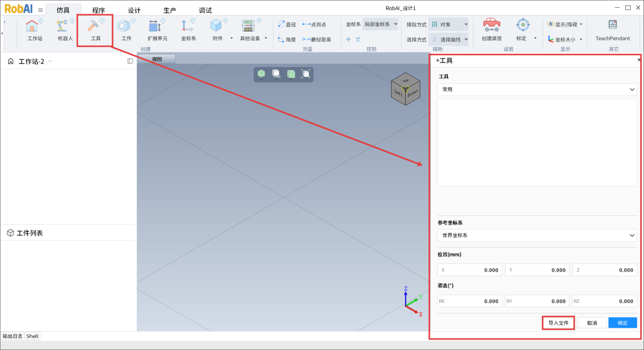Click the RZ rotation input field
This screenshot has height=350, width=644.
pos(605,301)
